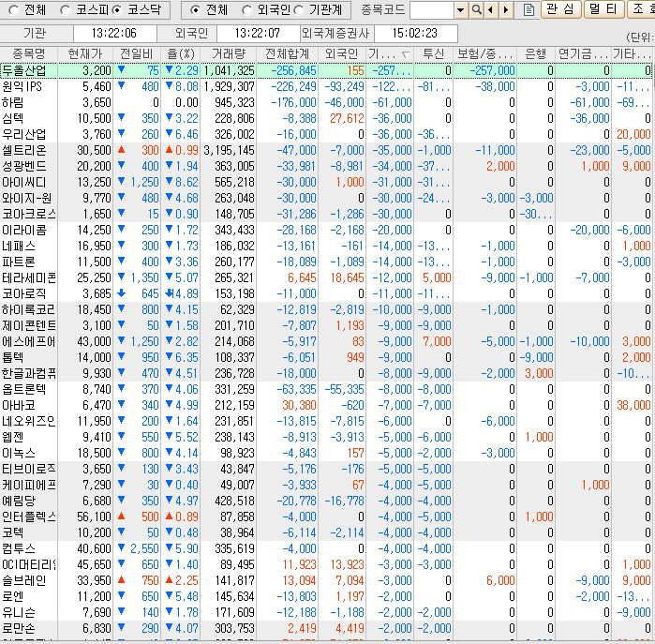Click the sort arrow in 기... column header

405,54
